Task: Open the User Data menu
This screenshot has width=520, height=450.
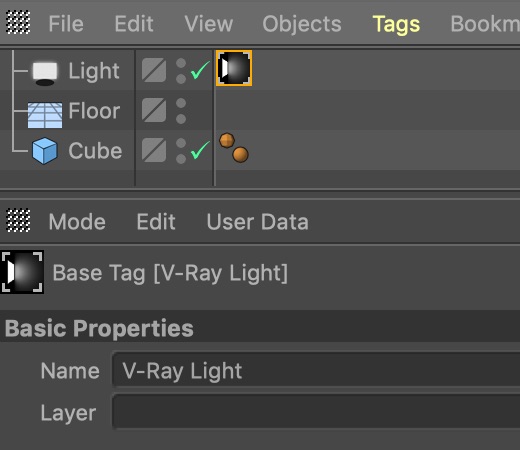Action: point(257,222)
